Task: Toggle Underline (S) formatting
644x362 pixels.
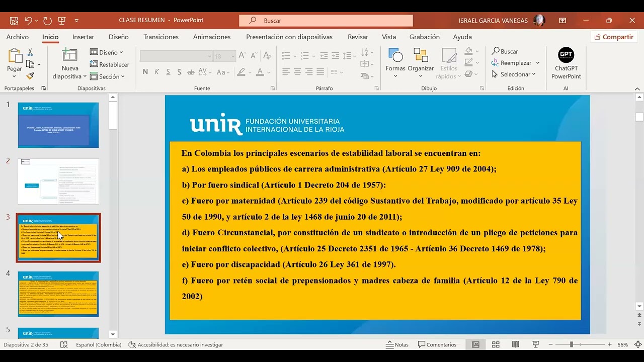Action: (168, 72)
